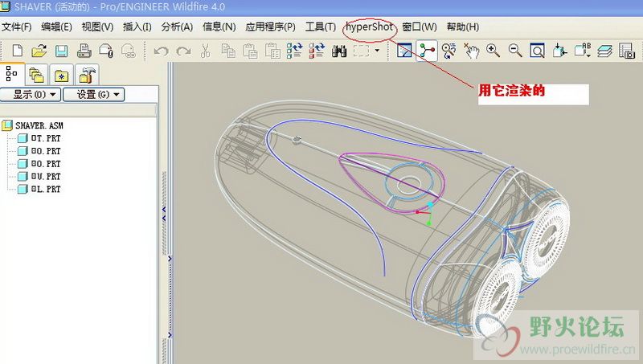Send model as mail attachment
The image size is (643, 364).
coord(106,51)
